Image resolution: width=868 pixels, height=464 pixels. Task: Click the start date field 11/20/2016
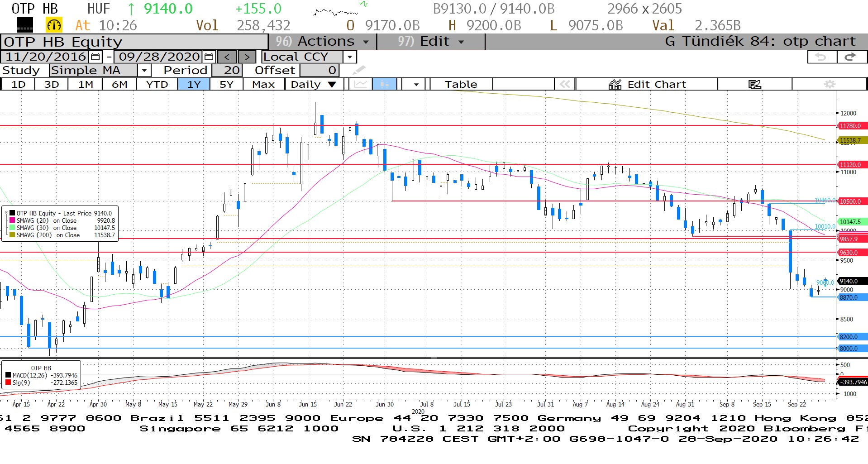click(x=46, y=57)
